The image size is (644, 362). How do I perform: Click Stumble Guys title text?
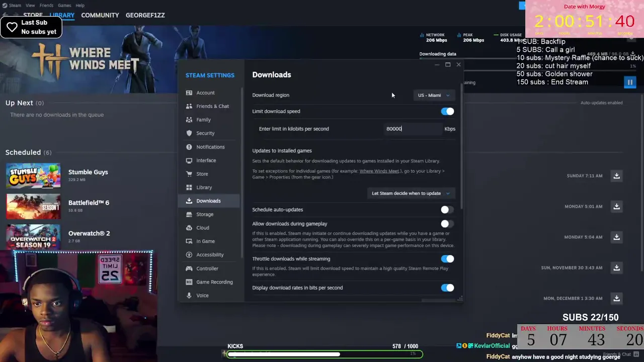(x=88, y=172)
